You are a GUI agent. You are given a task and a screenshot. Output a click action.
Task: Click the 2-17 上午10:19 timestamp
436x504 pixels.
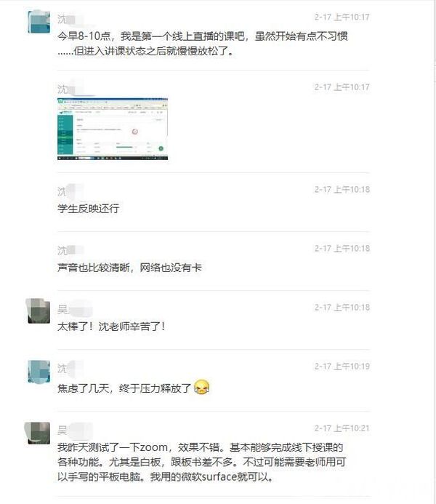point(342,367)
